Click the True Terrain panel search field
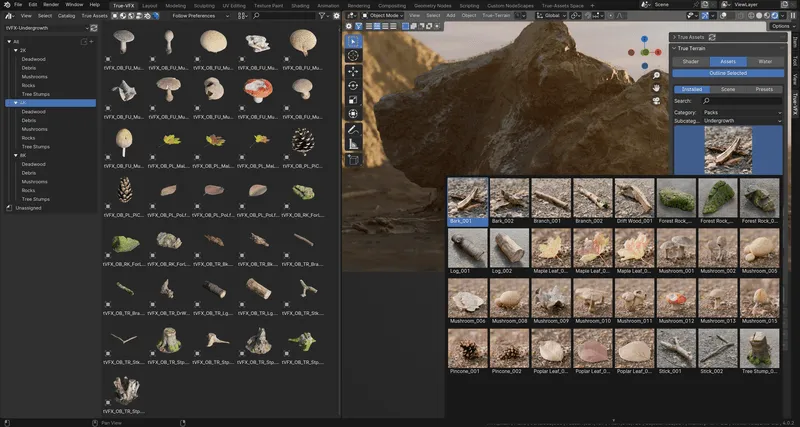The height and width of the screenshot is (427, 800). (741, 101)
